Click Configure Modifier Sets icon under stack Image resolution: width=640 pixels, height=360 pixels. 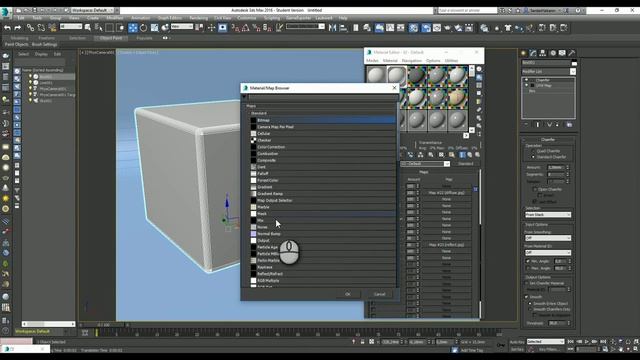(x=569, y=124)
